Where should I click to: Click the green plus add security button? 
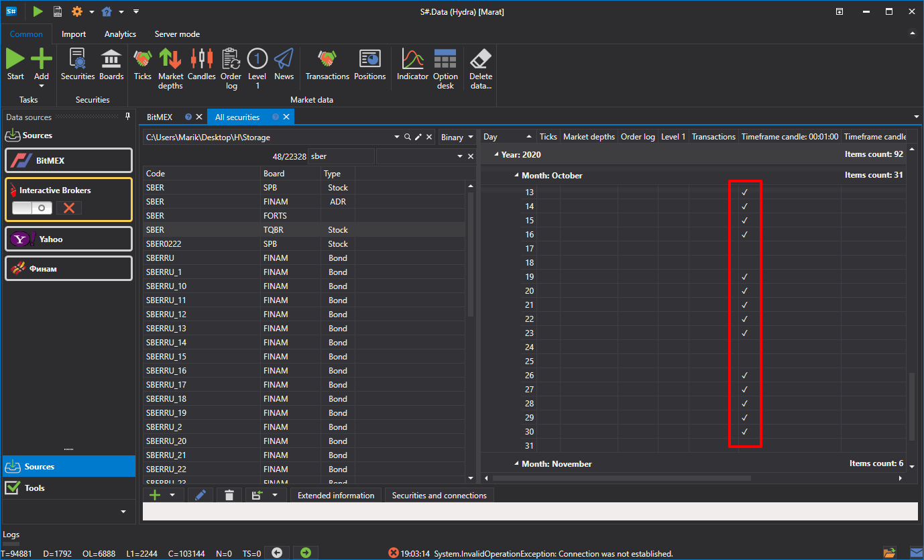point(155,495)
